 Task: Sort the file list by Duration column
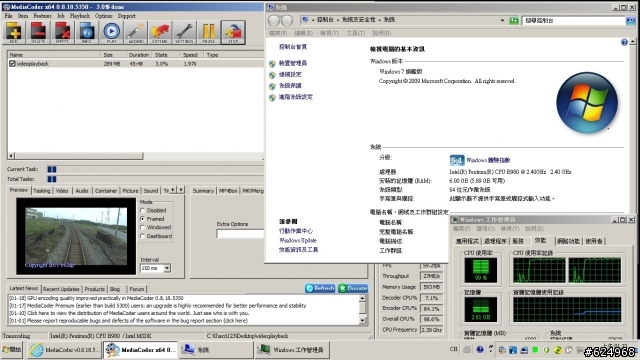138,55
